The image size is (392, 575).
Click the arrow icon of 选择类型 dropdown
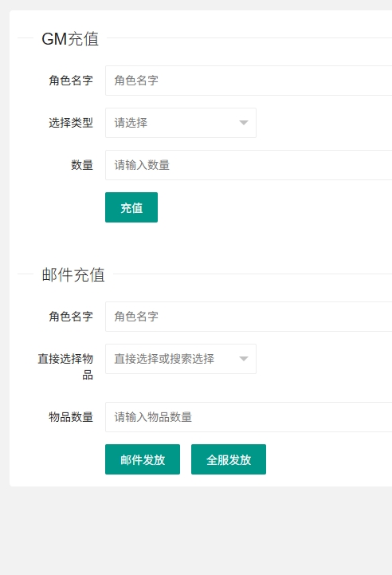pos(244,123)
